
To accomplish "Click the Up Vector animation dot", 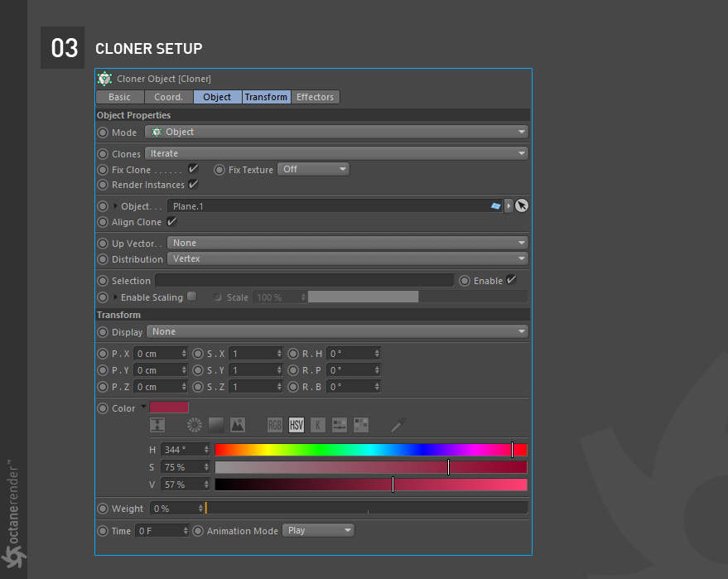I will tap(103, 244).
